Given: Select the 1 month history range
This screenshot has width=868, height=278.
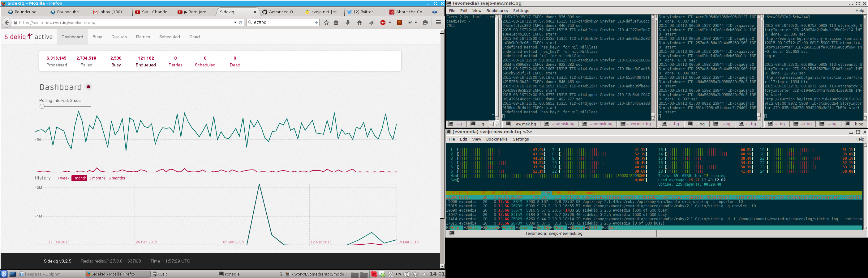Looking at the screenshot, I should 79,178.
